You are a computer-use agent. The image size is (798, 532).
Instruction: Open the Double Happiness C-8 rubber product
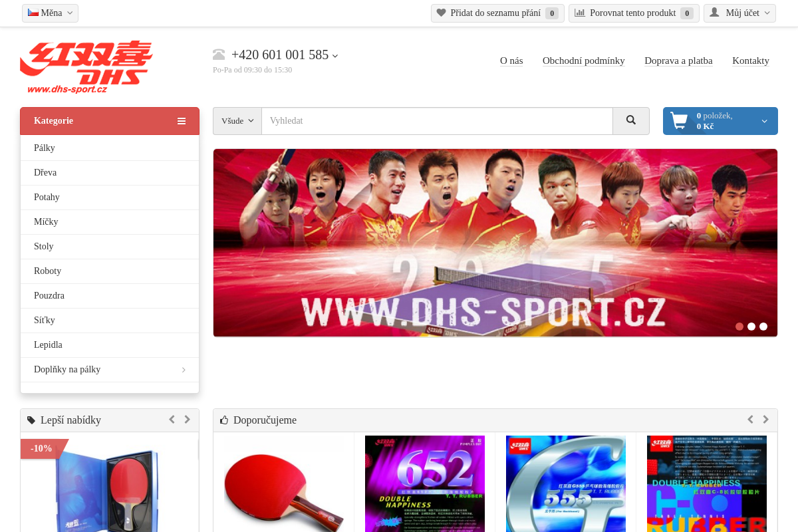click(x=707, y=484)
